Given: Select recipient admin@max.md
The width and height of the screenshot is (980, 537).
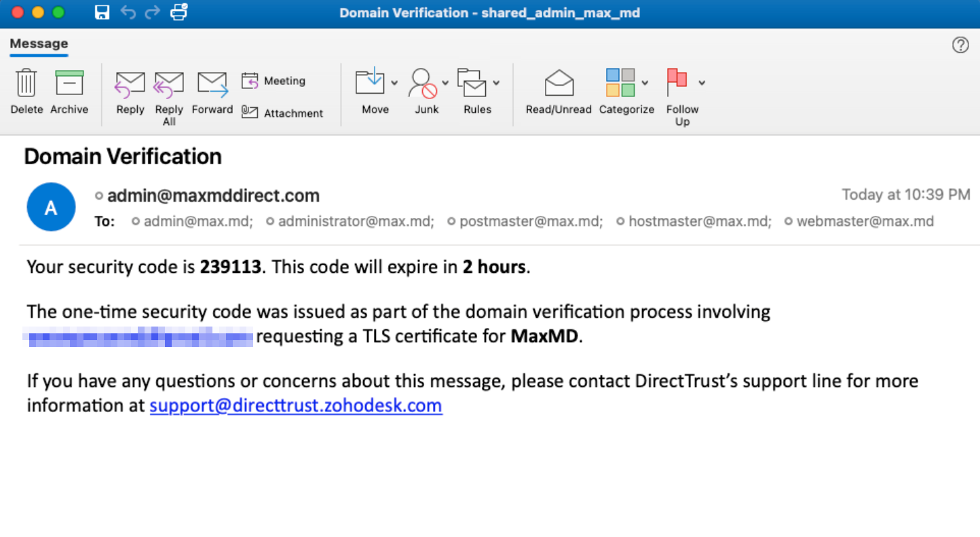Looking at the screenshot, I should (x=197, y=221).
